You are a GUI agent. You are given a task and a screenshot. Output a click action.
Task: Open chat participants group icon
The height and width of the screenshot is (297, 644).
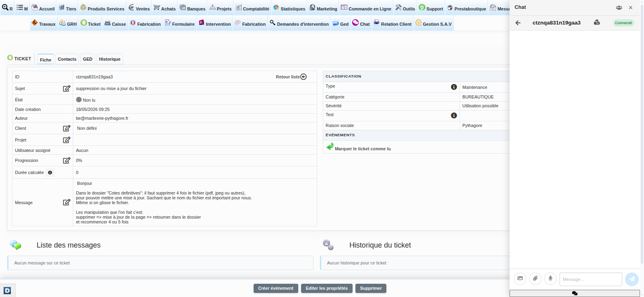(x=619, y=8)
